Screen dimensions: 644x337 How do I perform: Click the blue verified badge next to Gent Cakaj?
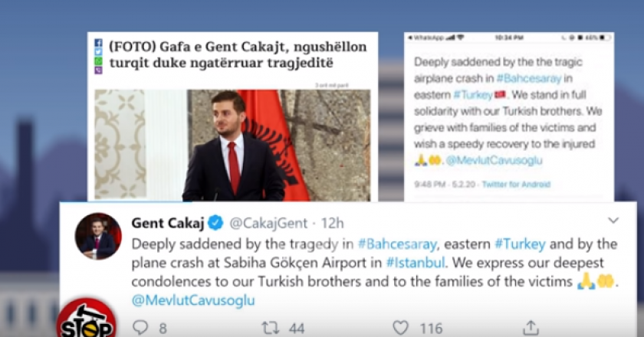click(x=215, y=223)
